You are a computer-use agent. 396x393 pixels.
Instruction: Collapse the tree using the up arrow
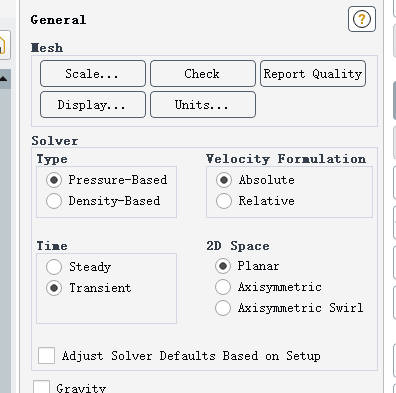coord(3,79)
